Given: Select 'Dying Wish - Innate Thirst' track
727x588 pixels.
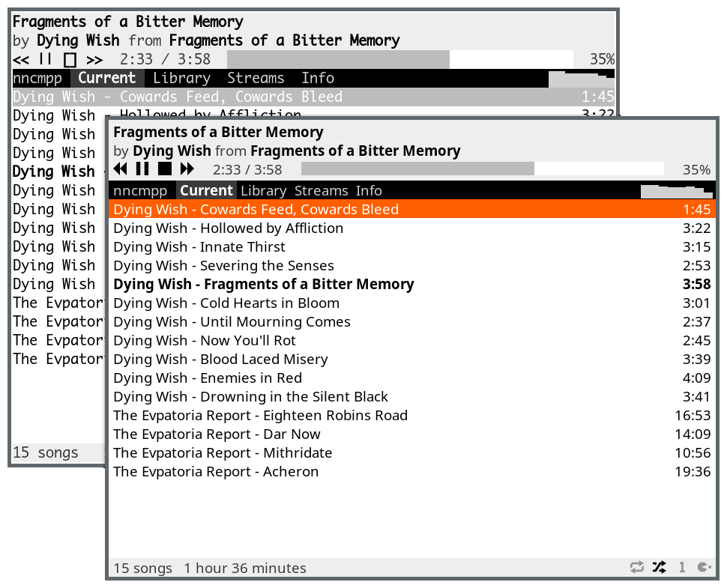Looking at the screenshot, I should click(412, 246).
